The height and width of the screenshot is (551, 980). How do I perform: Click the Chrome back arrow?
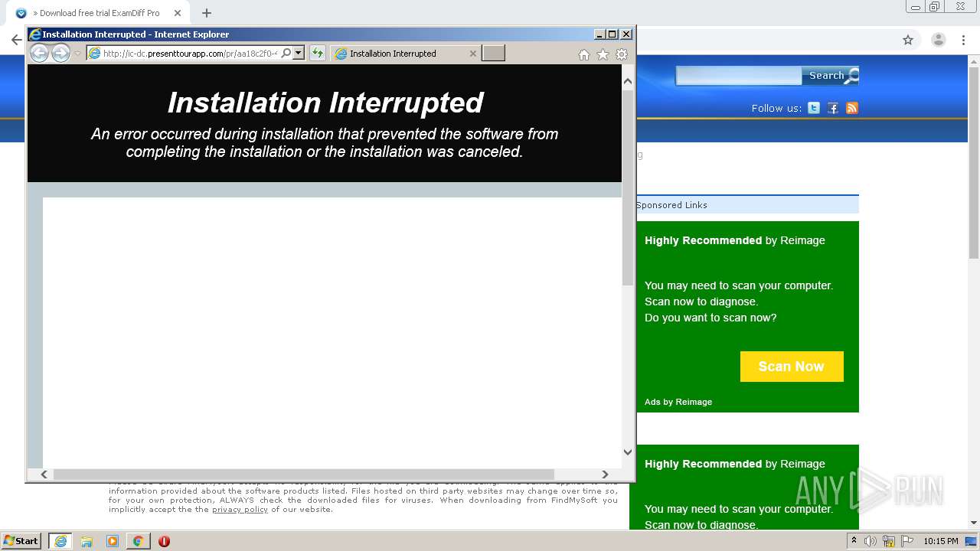click(x=16, y=40)
